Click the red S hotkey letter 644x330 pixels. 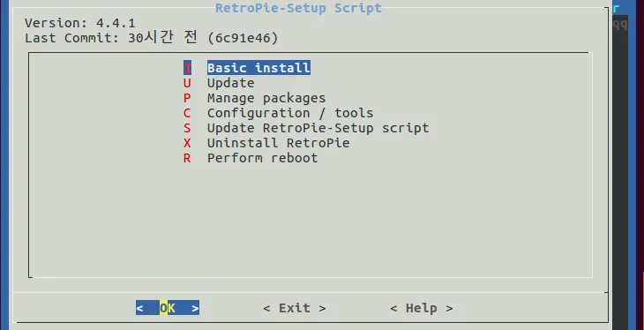tap(187, 128)
